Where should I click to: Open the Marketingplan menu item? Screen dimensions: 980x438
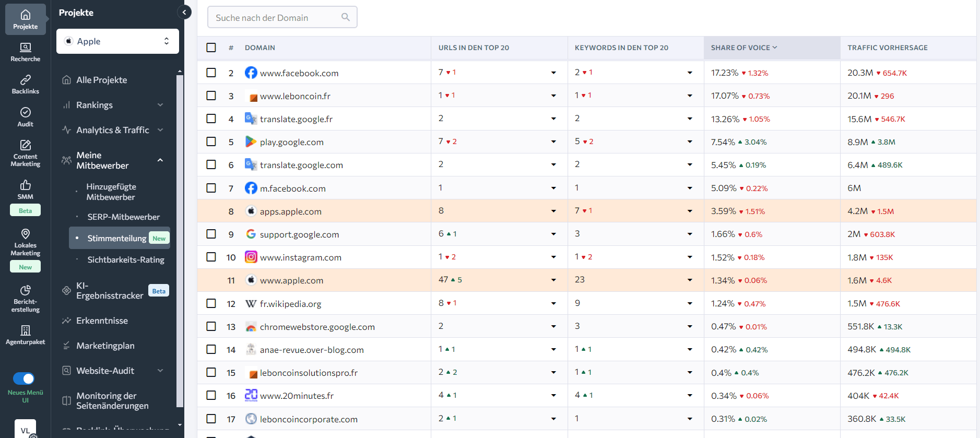(105, 346)
